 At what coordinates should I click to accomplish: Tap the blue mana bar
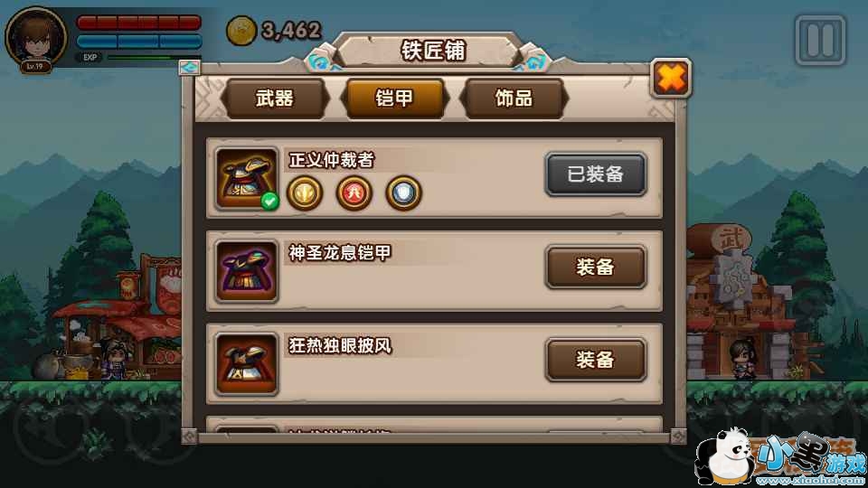pos(139,42)
